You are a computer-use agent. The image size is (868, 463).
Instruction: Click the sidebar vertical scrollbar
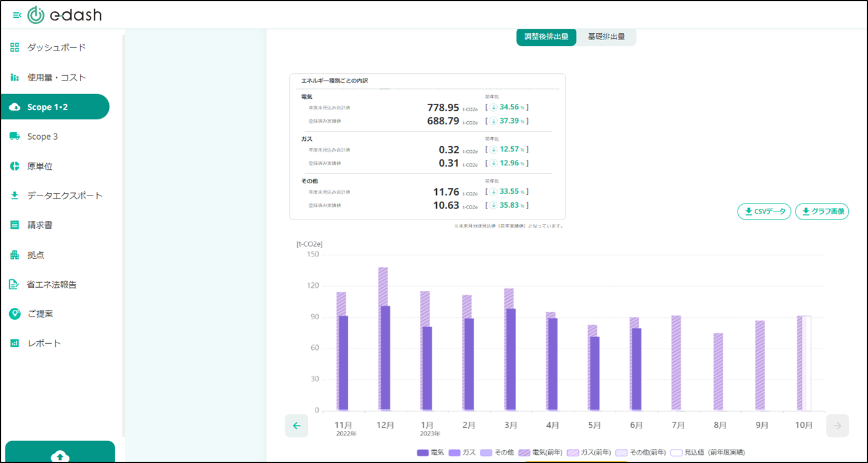click(x=123, y=235)
